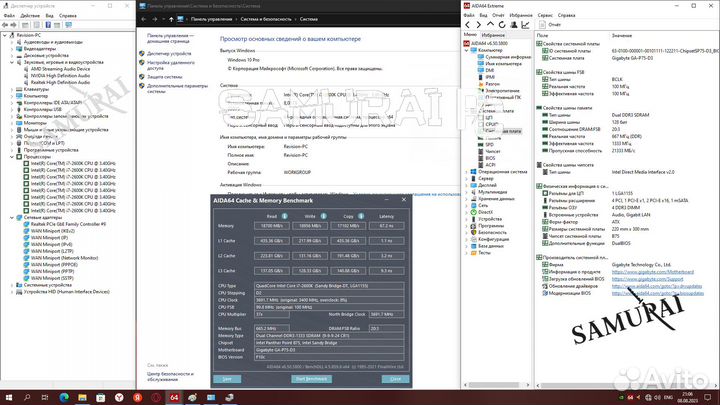The image size is (720, 405).
Task: Click Save in Cache & Memory Benchmark
Action: click(x=227, y=379)
